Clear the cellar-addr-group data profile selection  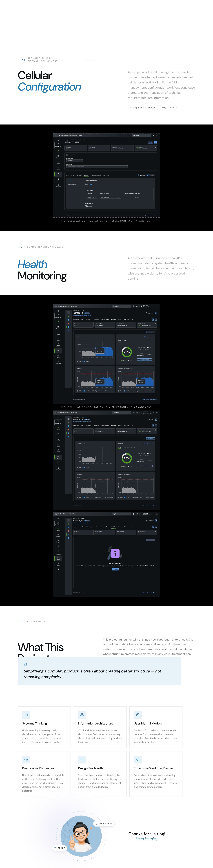118,197
